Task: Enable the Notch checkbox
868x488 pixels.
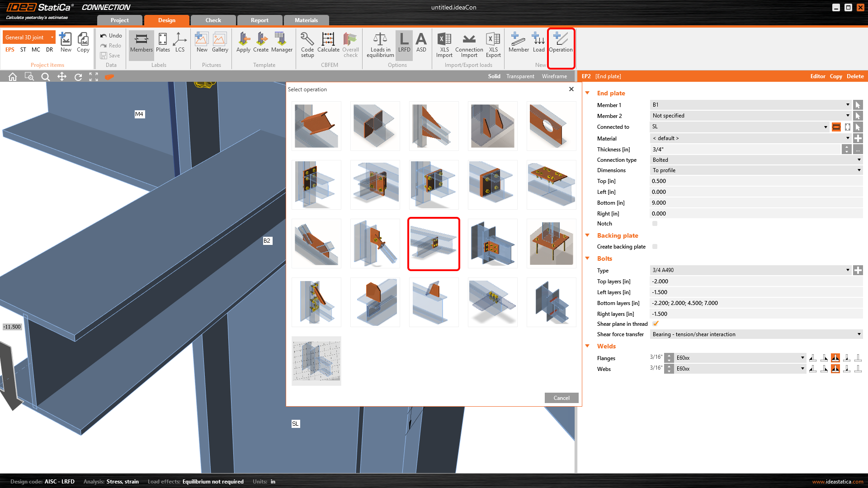Action: tap(655, 224)
